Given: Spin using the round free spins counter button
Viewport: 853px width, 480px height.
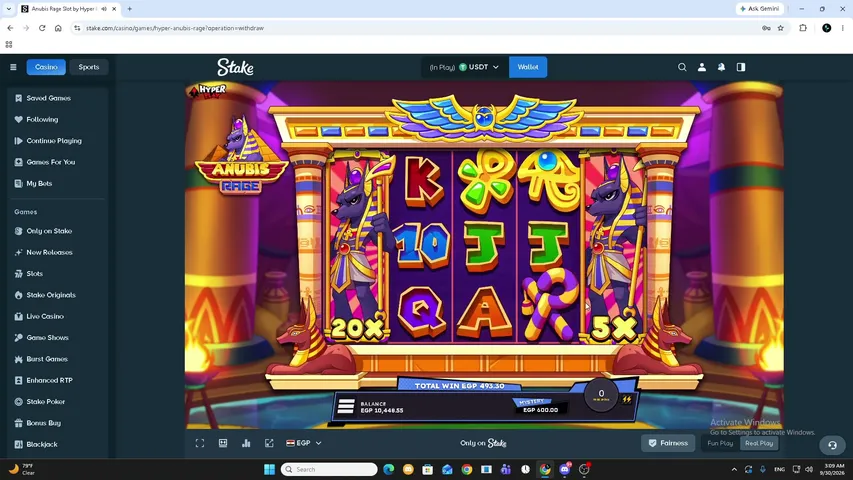Looking at the screenshot, I should pos(601,396).
